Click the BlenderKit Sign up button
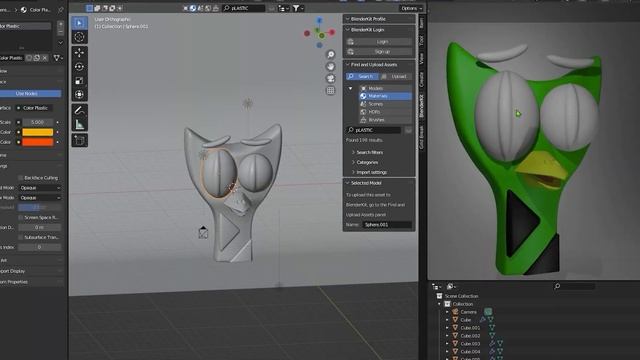This screenshot has height=360, width=640. click(379, 52)
